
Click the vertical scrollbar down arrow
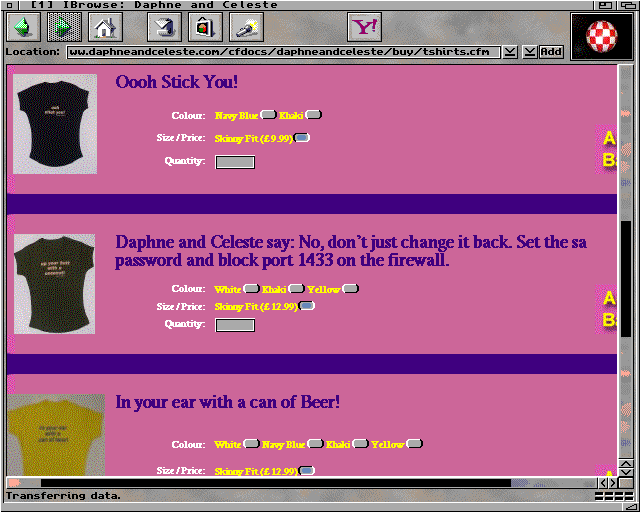pyautogui.click(x=626, y=472)
